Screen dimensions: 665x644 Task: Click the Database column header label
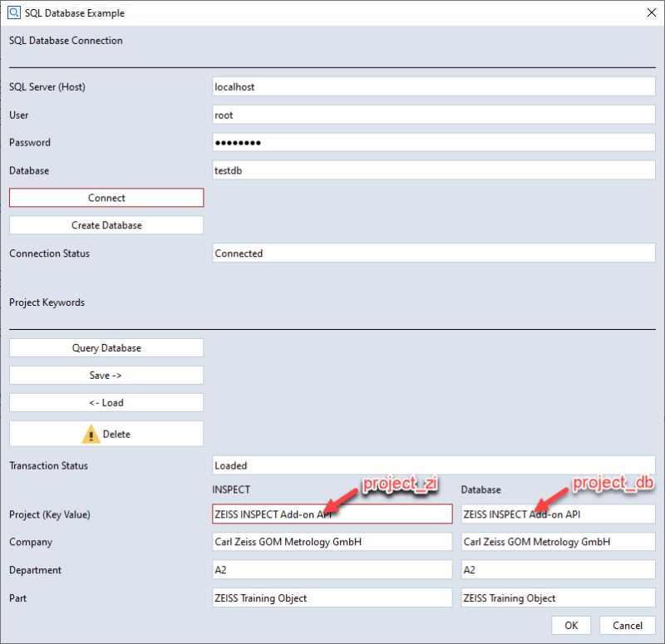(481, 489)
